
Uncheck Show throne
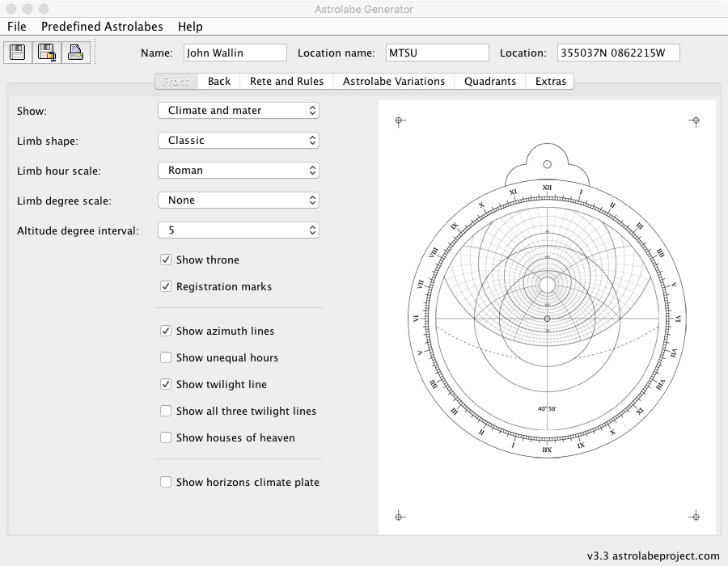click(166, 260)
